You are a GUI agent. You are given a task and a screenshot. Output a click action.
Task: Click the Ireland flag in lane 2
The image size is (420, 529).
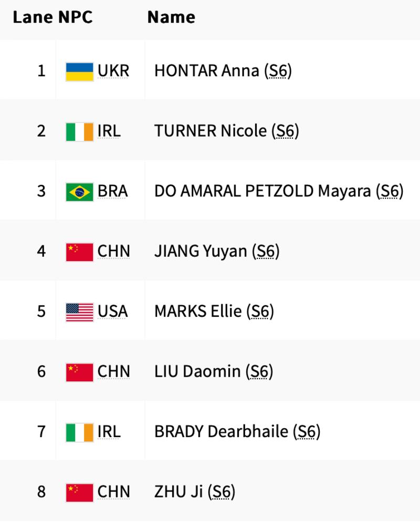tap(79, 131)
